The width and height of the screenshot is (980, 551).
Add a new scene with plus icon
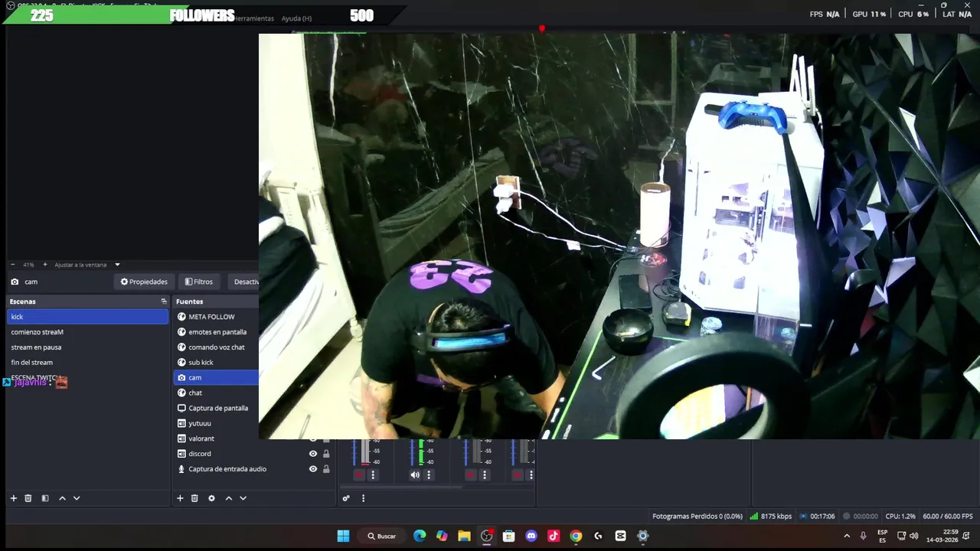[13, 498]
